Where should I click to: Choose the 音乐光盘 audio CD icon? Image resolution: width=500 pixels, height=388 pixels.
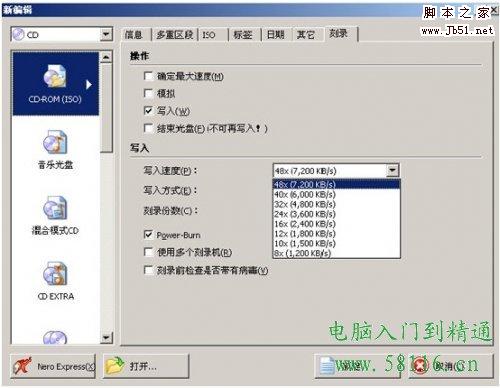click(x=55, y=142)
